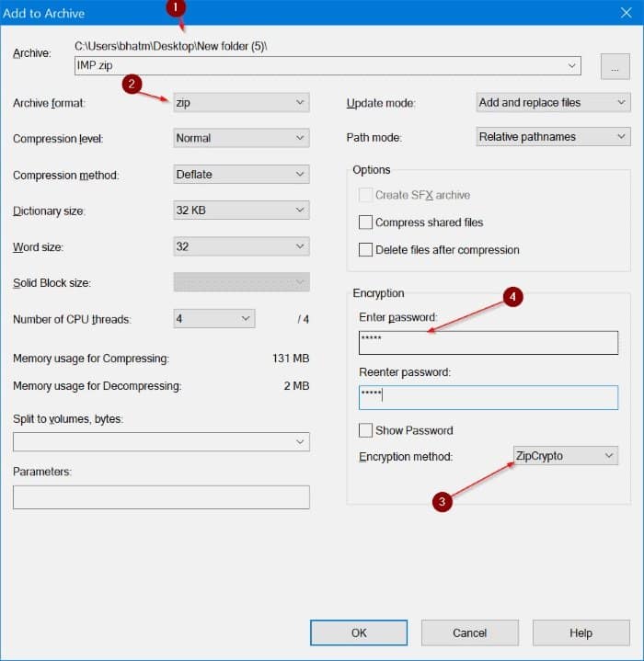
Task: Click the 2 MB decompressing memory value
Action: coord(296,386)
